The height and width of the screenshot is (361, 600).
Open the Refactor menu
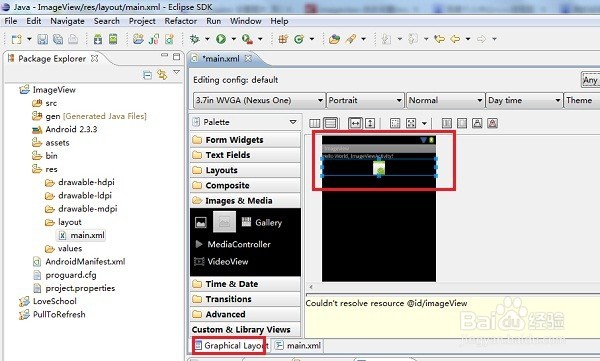tap(181, 21)
